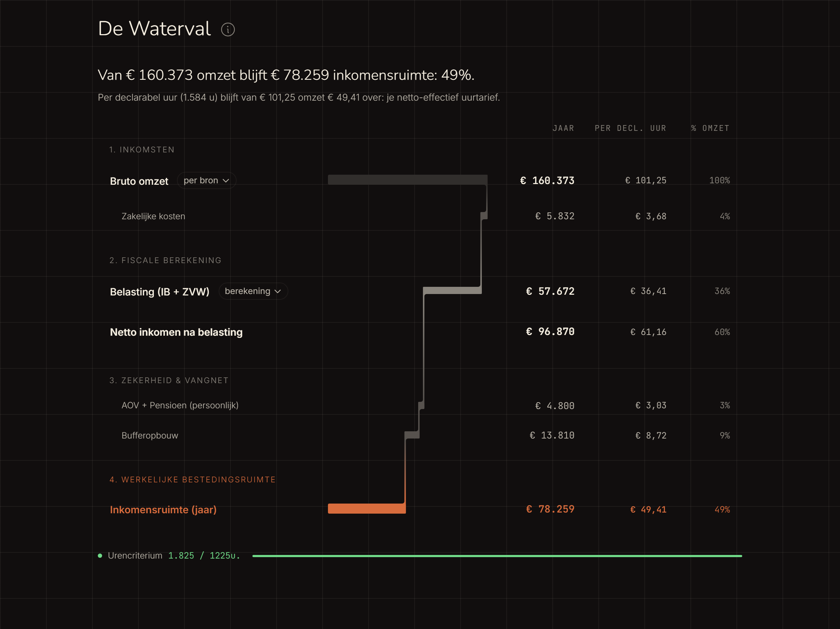Click the '€ 8,72' buffer hourly value
840x629 pixels.
click(x=651, y=435)
